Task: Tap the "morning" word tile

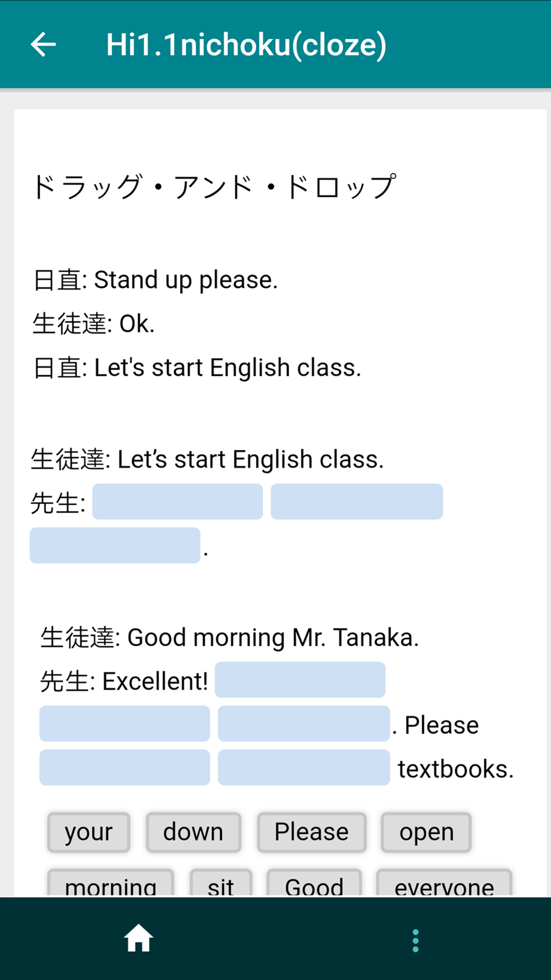Action: 111,883
